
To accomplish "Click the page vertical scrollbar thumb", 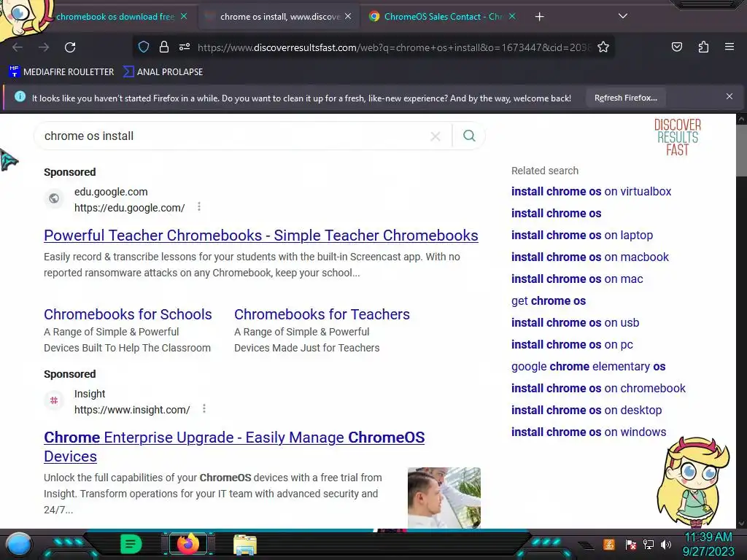I will [x=741, y=152].
